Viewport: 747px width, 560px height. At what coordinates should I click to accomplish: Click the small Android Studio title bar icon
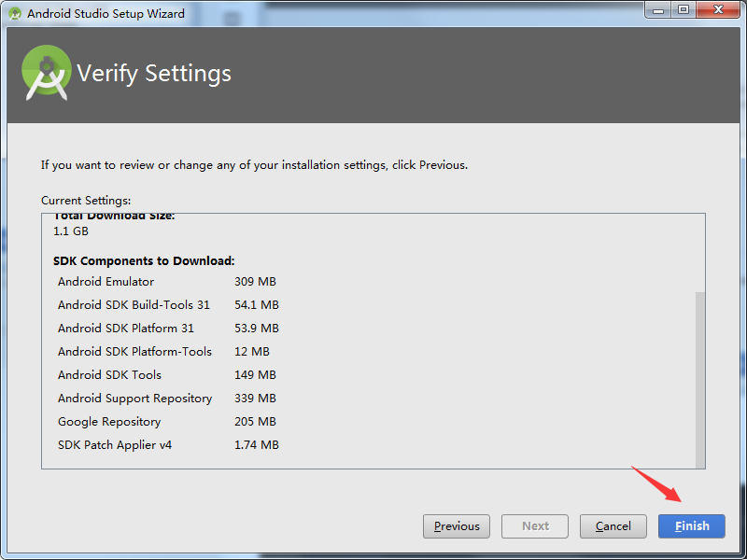tap(15, 13)
